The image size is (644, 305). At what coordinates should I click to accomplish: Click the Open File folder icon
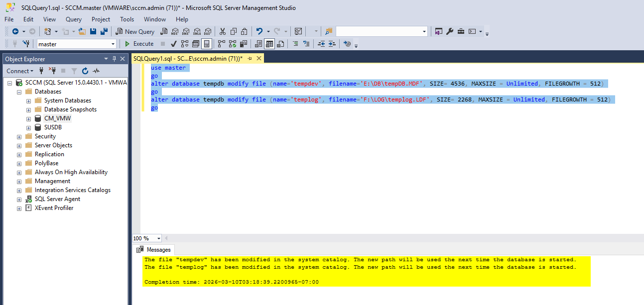click(82, 31)
